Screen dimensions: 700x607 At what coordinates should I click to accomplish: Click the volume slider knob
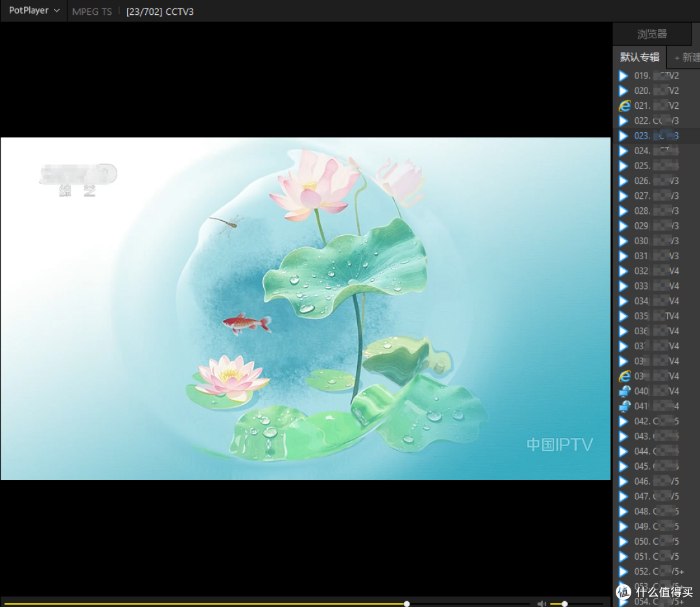point(565,604)
